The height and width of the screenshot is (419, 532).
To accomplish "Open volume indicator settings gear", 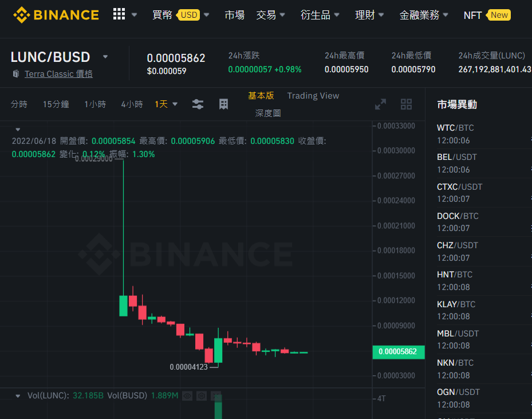I will pyautogui.click(x=202, y=395).
